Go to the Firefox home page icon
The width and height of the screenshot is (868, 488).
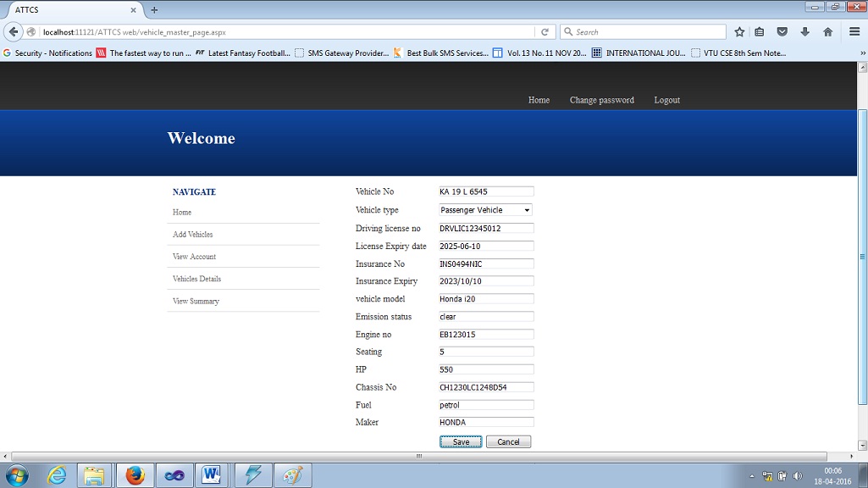827,32
